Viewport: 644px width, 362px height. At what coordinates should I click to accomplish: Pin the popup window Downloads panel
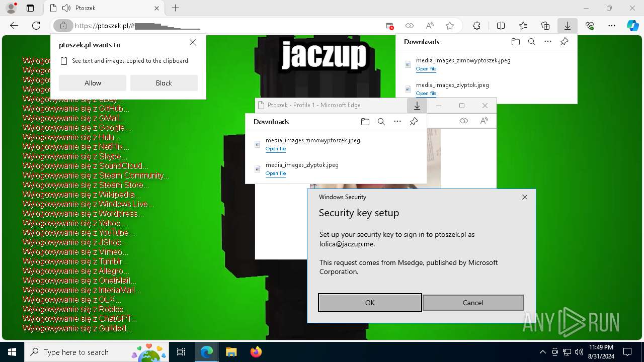pos(414,122)
